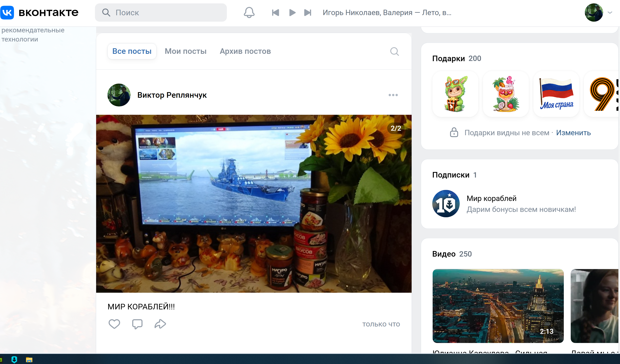Click рекомендательные технологии sidebar link
The image size is (620, 364).
tap(33, 35)
